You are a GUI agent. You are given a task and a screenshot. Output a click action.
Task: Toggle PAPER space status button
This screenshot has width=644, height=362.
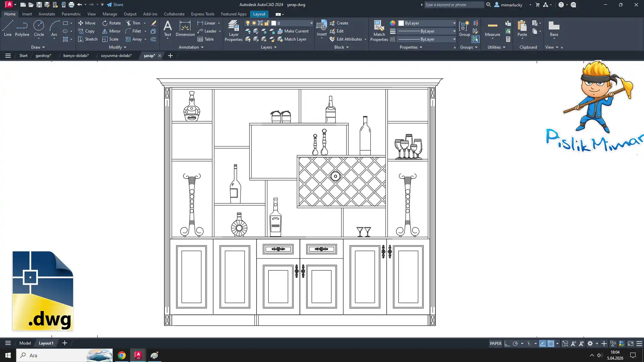click(x=495, y=344)
